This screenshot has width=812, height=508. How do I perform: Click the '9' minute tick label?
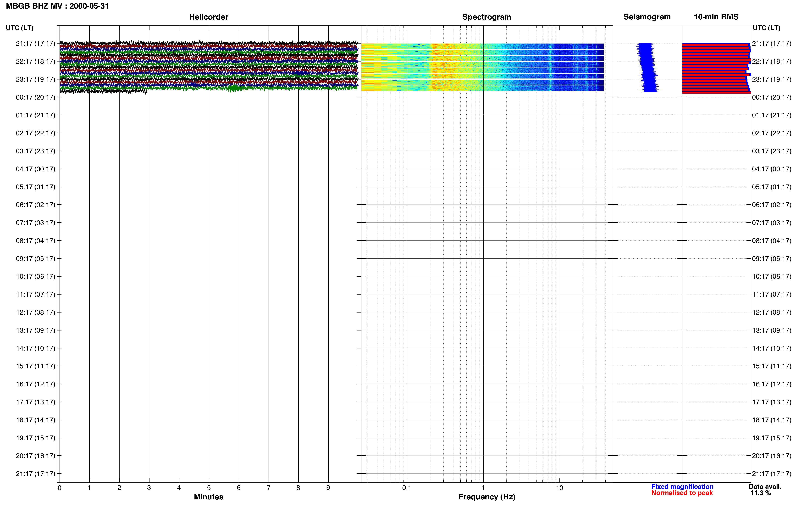(x=328, y=488)
